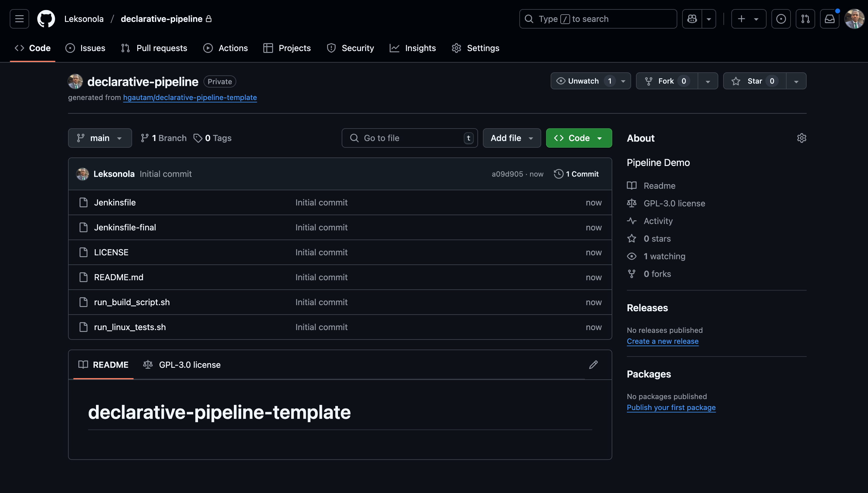Screen dimensions: 868x493
Task: Switch to the Pull requests tab
Action: pyautogui.click(x=154, y=48)
